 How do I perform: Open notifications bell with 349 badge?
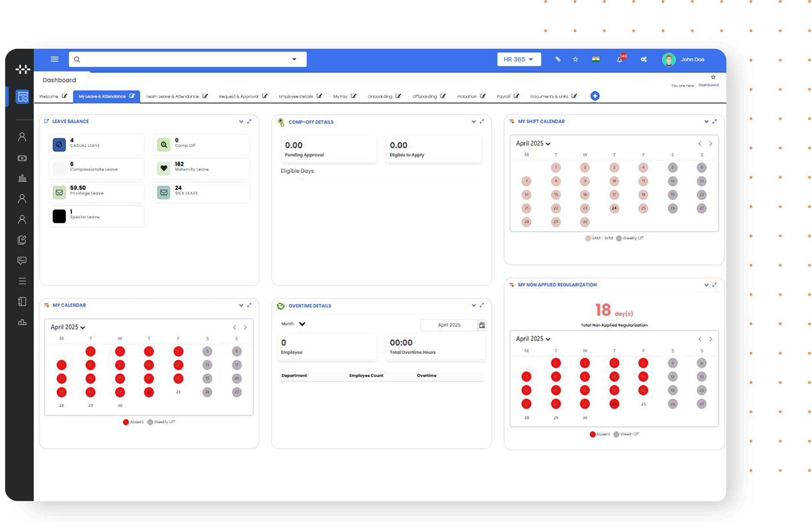tap(620, 59)
